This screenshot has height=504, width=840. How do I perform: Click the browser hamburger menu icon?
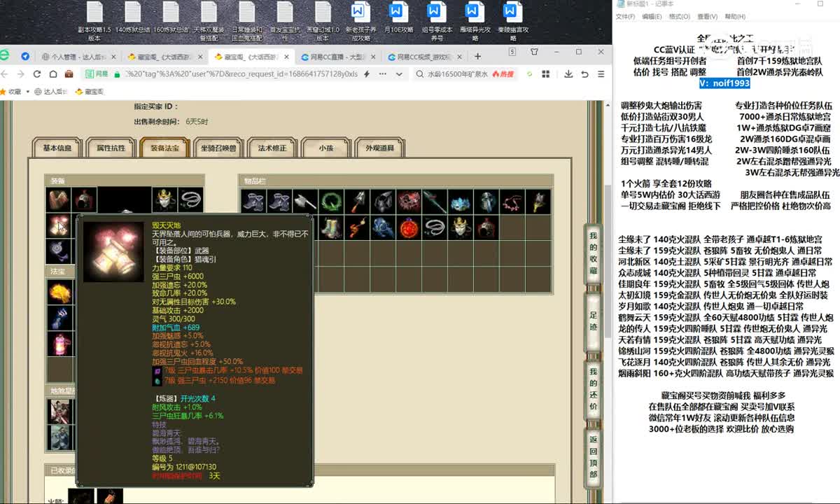click(x=599, y=73)
